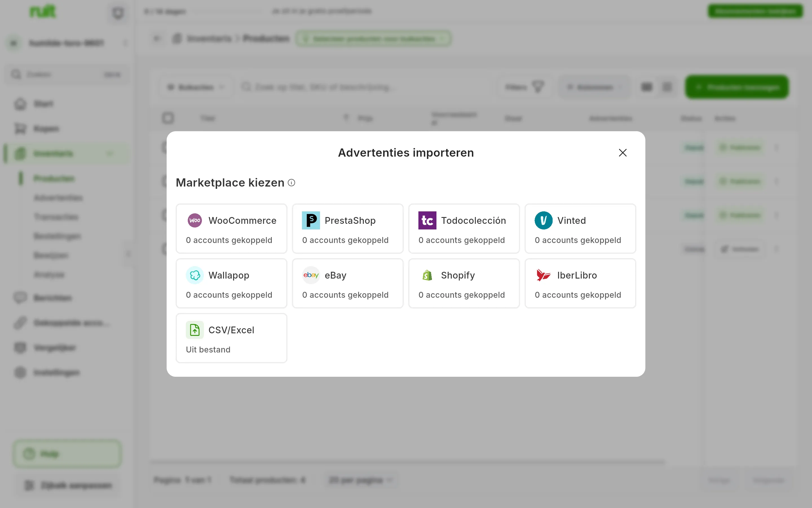Expand the Inventaris sidebar chevron
Image resolution: width=812 pixels, height=508 pixels.
click(110, 154)
